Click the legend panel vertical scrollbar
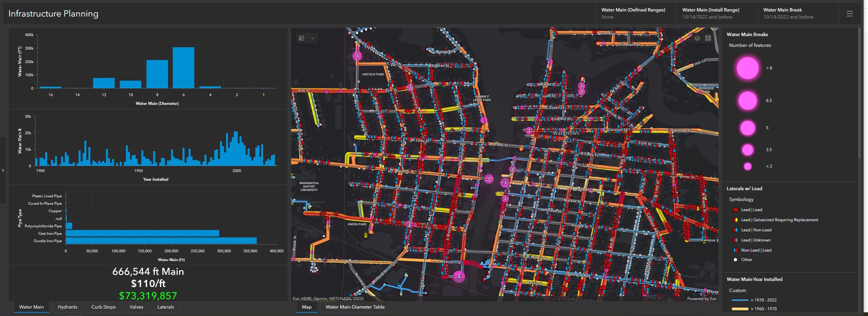The height and width of the screenshot is (316, 868). tap(859, 93)
